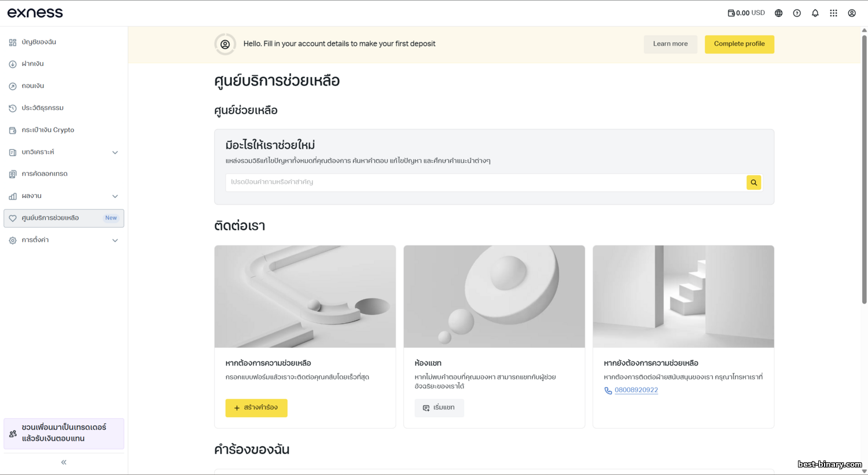Image resolution: width=868 pixels, height=475 pixels.
Task: Select กระเป๋าเงิน Crypto in sidebar
Action: click(48, 130)
